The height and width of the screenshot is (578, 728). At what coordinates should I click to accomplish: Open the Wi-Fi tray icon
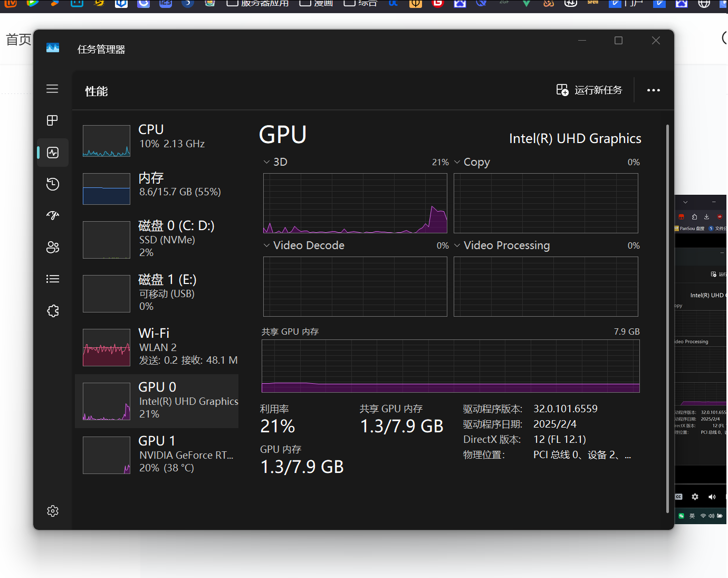point(703,516)
